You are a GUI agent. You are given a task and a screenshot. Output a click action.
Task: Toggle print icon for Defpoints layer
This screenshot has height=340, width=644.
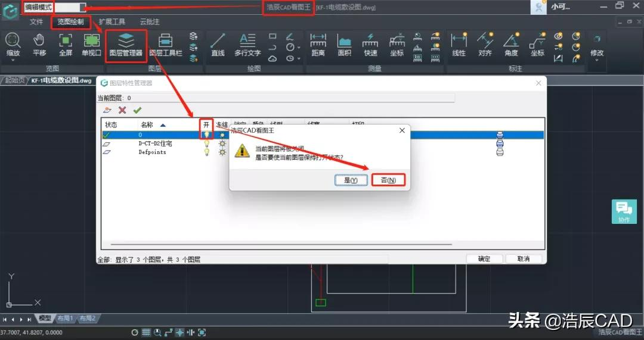(x=500, y=152)
